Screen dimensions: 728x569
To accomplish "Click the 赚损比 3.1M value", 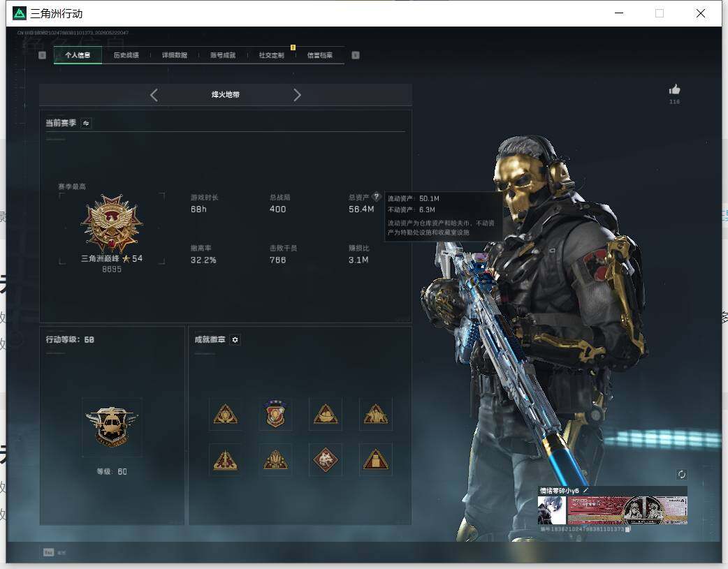I will point(358,260).
